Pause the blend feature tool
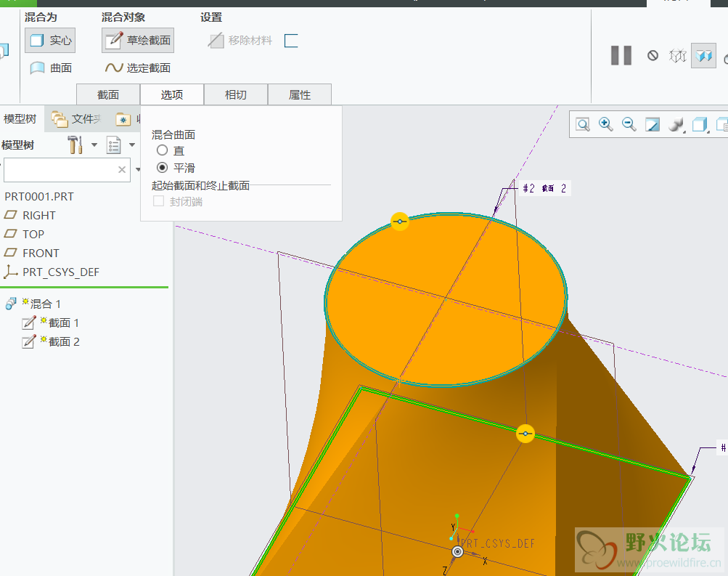 click(x=621, y=55)
